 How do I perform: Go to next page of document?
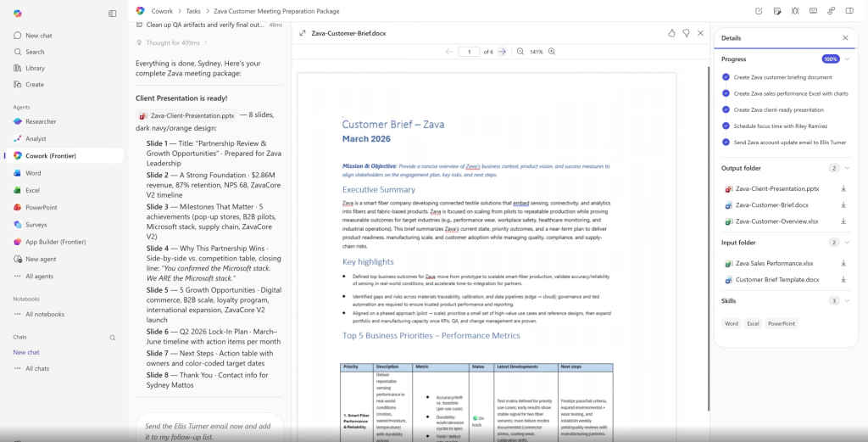click(x=502, y=52)
